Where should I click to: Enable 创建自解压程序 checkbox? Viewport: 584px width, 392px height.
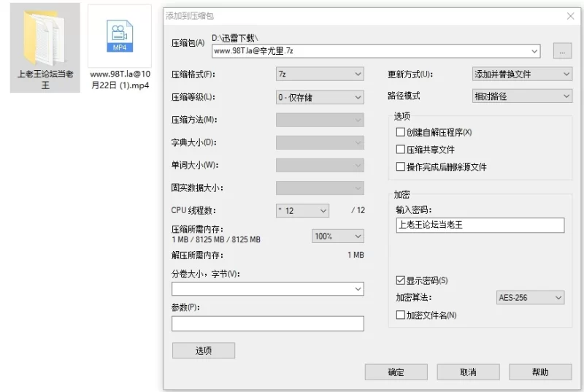point(400,132)
